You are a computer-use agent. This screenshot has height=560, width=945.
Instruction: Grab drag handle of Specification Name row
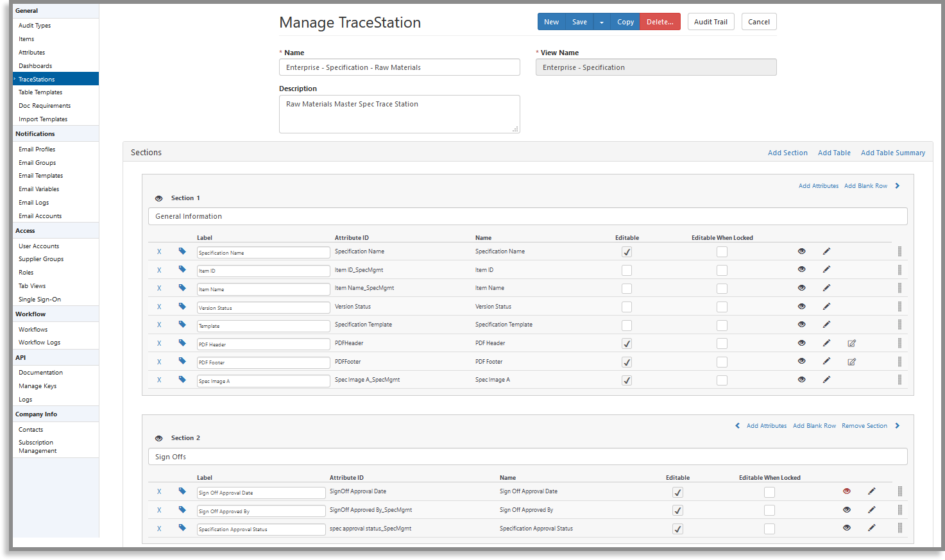[x=899, y=251]
